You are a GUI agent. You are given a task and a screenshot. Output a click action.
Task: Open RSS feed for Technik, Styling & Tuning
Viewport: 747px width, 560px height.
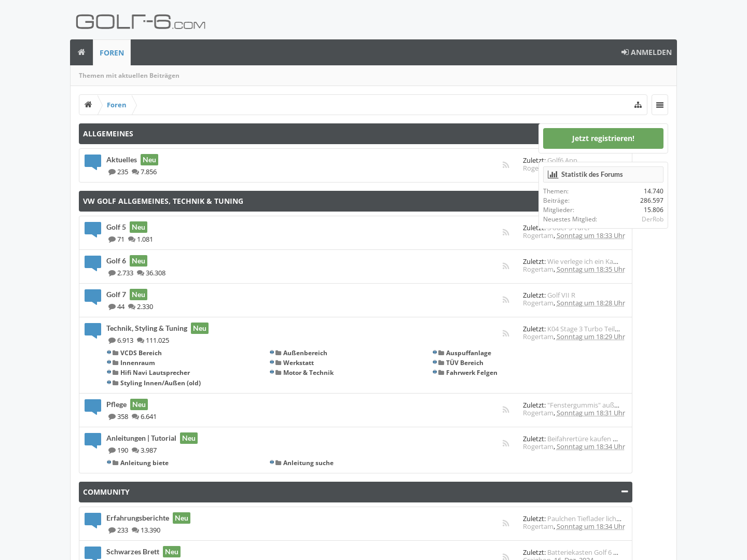pos(506,333)
